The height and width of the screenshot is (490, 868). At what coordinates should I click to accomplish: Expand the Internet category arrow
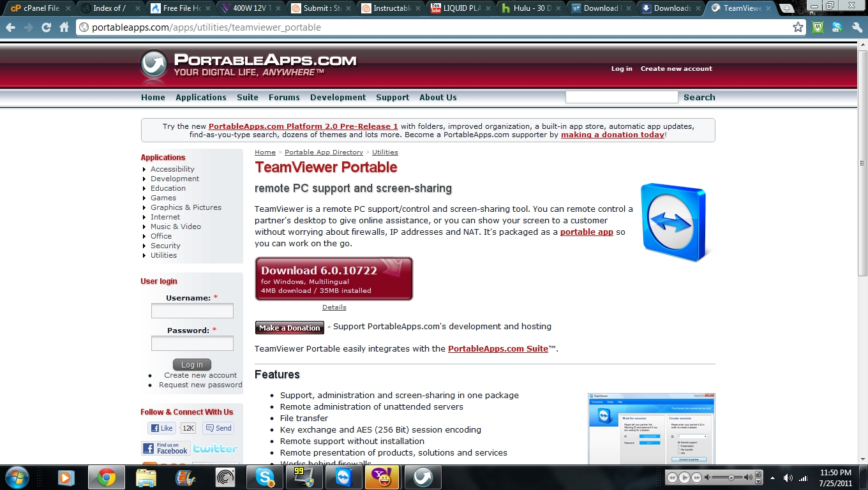click(144, 218)
